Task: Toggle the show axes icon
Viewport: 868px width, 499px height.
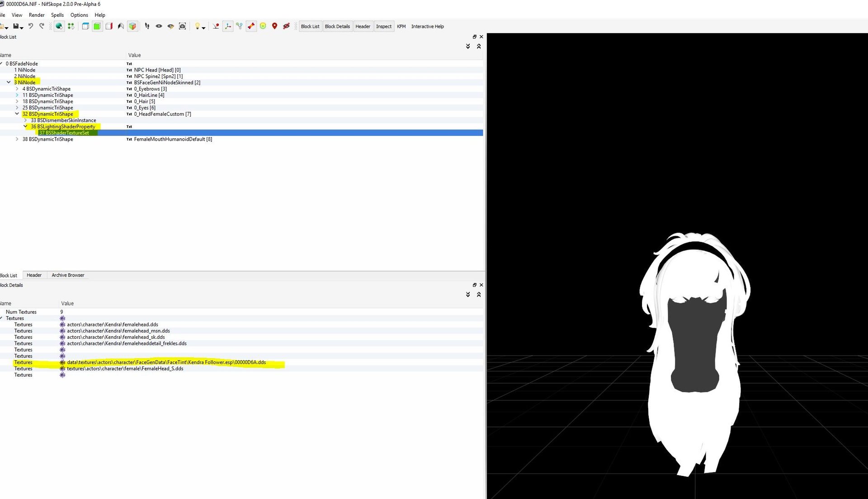Action: pyautogui.click(x=228, y=26)
